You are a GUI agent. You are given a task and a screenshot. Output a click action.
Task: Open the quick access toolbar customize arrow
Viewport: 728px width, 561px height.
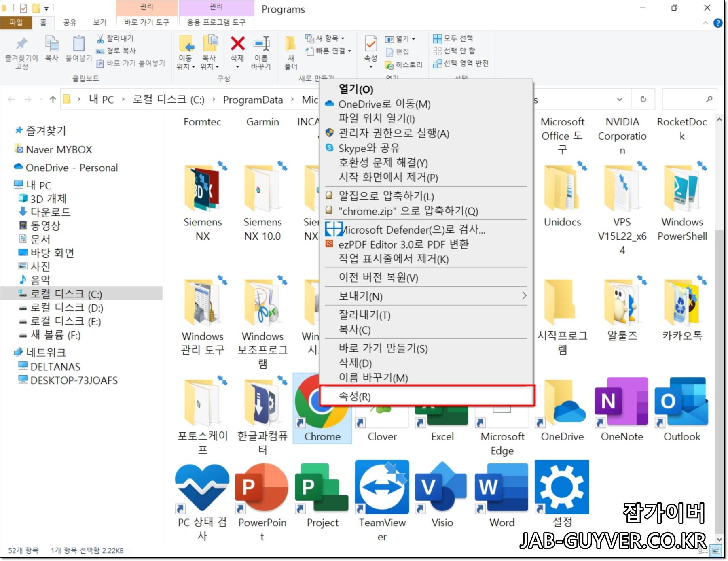pos(47,8)
